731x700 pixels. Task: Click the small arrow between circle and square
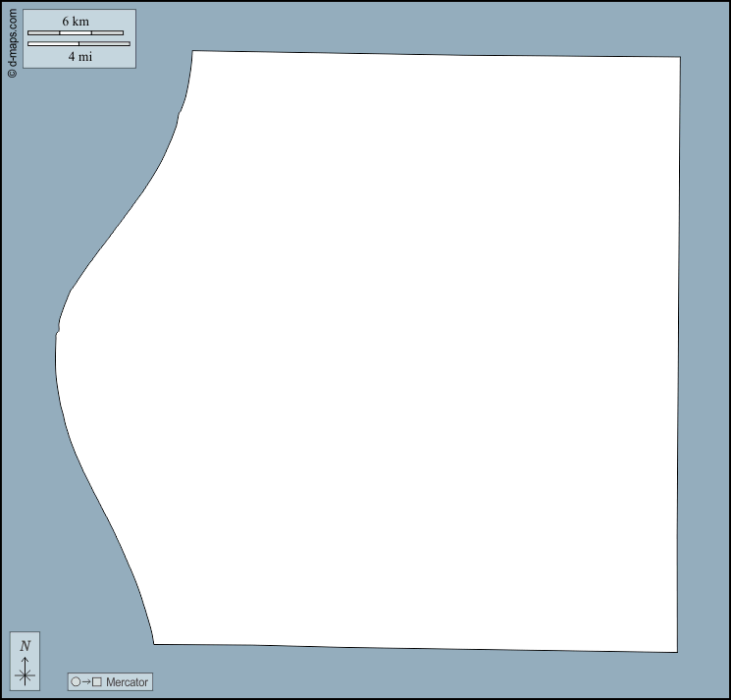[x=86, y=681]
